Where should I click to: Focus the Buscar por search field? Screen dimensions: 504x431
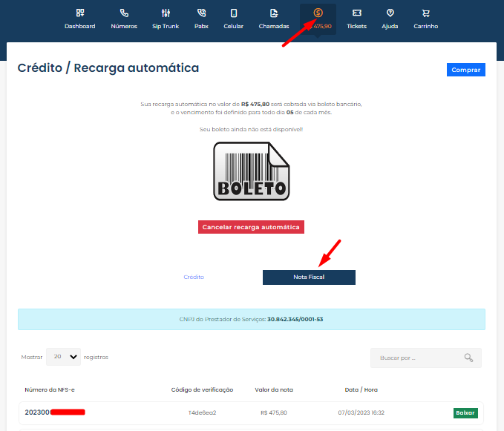[417, 358]
